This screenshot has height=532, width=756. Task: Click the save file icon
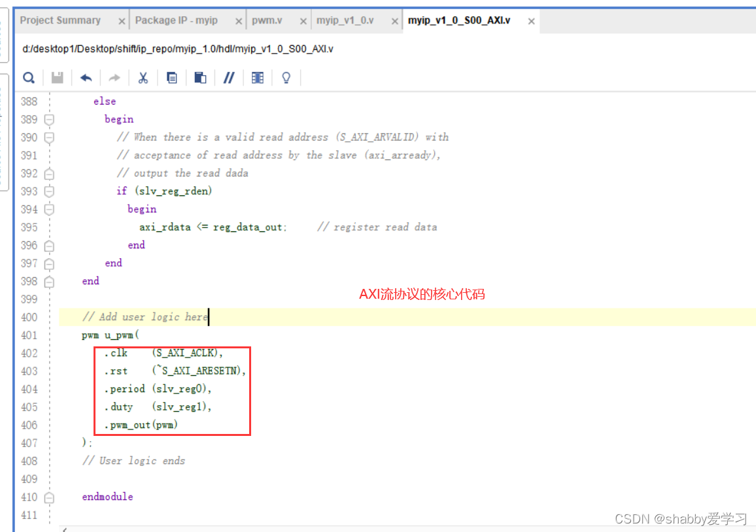tap(58, 78)
